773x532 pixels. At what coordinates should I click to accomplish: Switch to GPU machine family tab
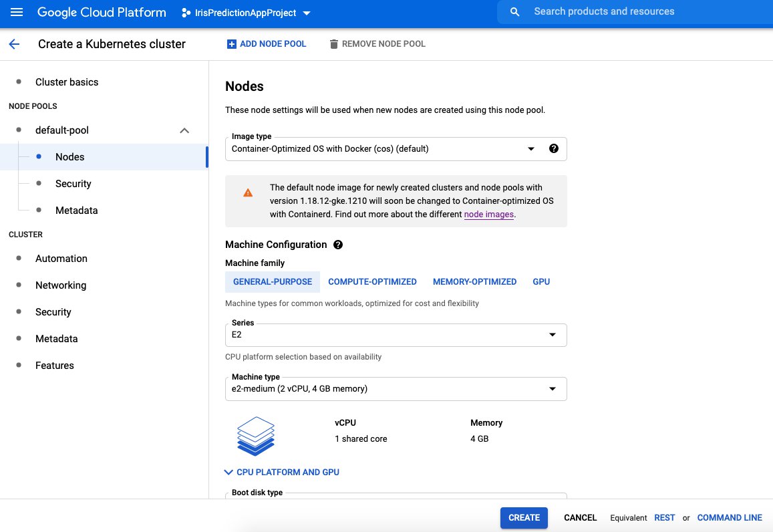(541, 282)
